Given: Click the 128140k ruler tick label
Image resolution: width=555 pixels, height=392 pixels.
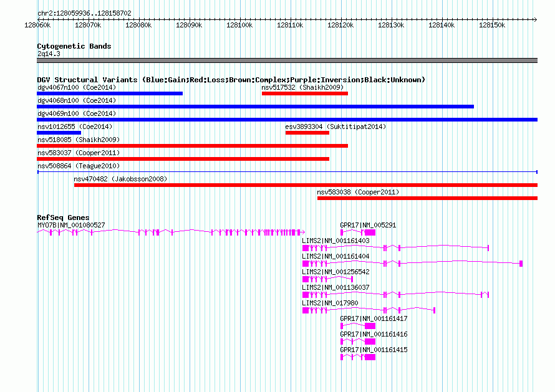Looking at the screenshot, I should tap(442, 25).
